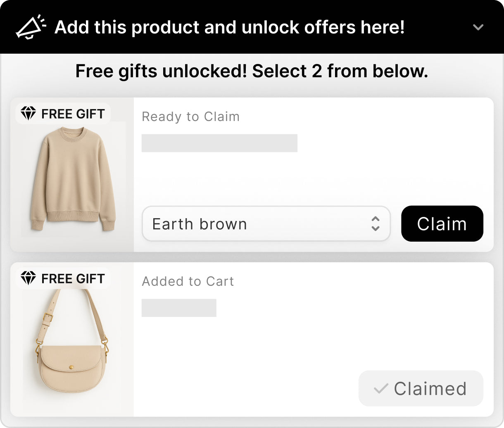
Task: Click the 'Added to Cart' status label
Action: 188,281
